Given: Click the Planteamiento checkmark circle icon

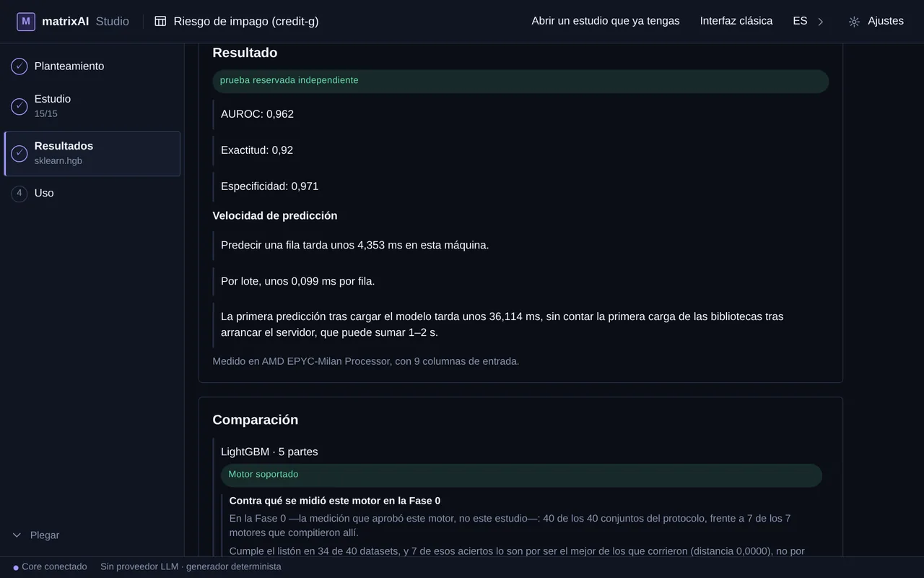Looking at the screenshot, I should (19, 66).
